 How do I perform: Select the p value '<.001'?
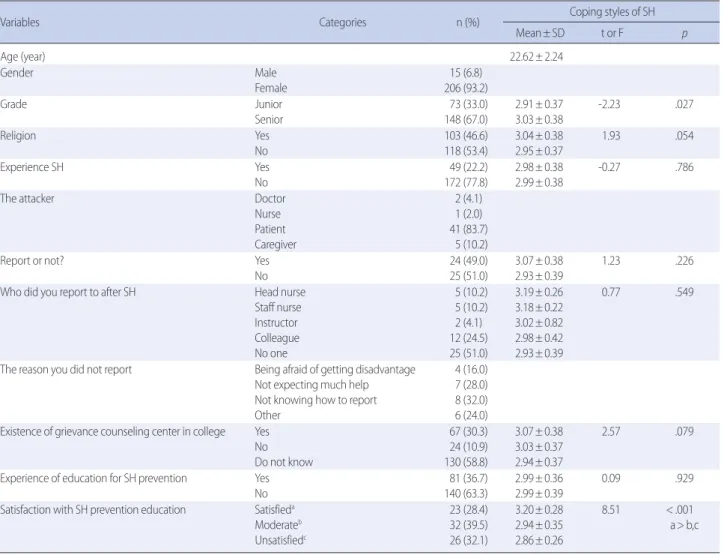pos(680,510)
